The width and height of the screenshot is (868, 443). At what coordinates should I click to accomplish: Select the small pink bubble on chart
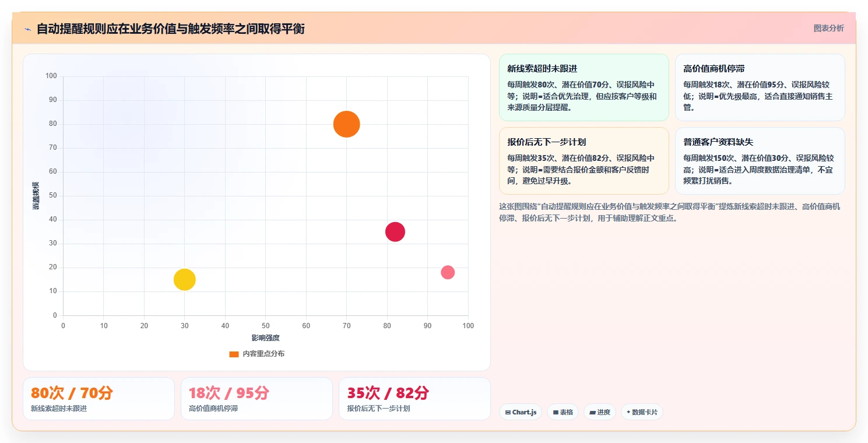[x=448, y=272]
